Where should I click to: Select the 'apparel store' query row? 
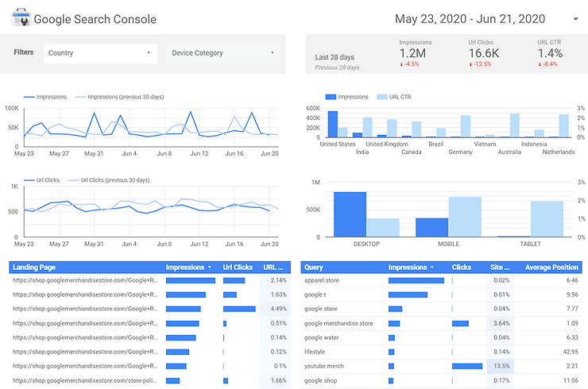(441, 280)
